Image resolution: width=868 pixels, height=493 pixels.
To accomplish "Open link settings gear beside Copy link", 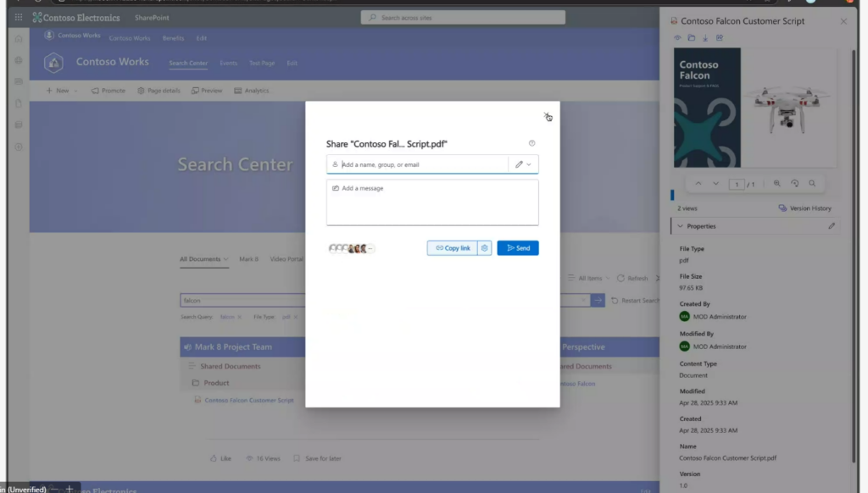I will pos(484,248).
